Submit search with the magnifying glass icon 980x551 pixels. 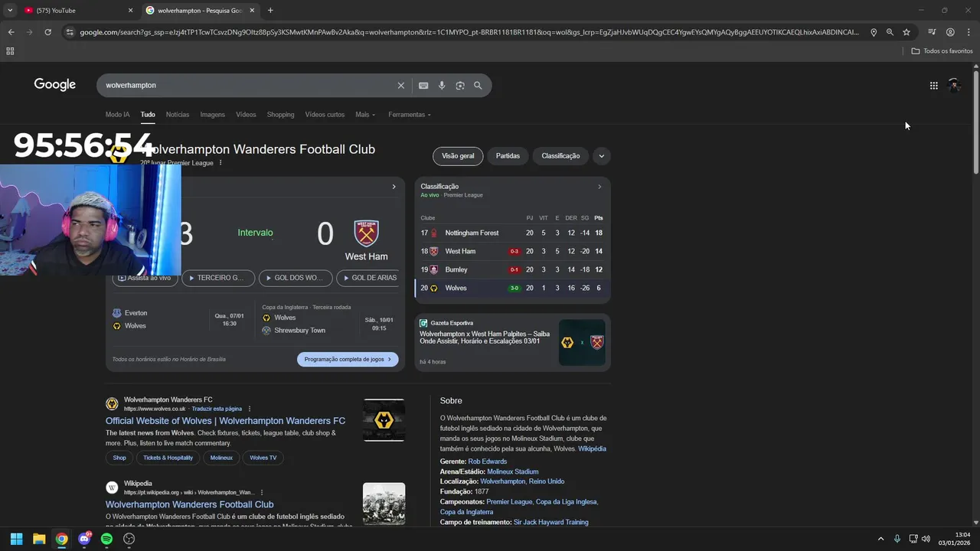pyautogui.click(x=478, y=86)
